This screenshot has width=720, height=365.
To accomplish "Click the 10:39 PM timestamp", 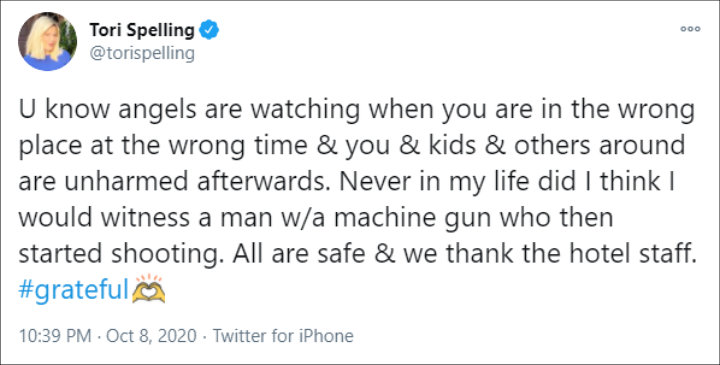I will (55, 336).
